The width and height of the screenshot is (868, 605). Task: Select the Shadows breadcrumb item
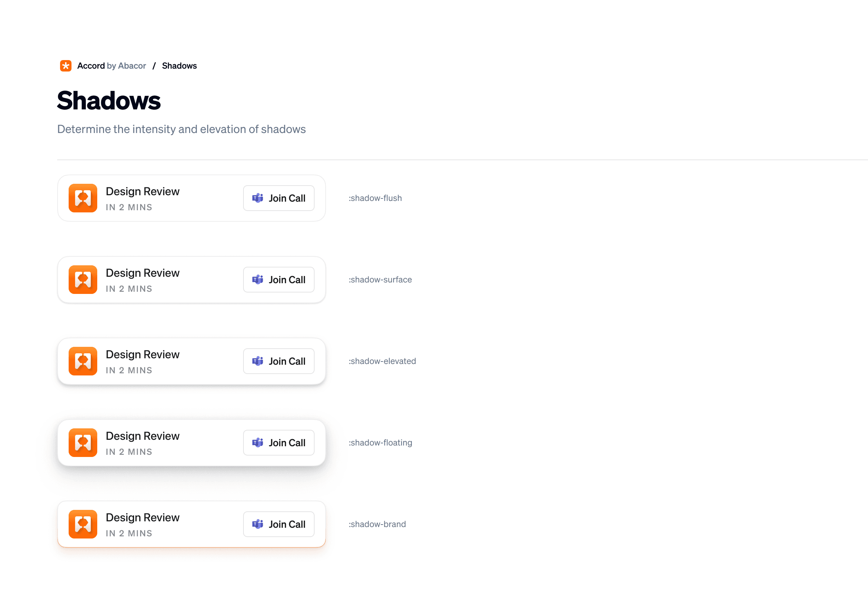(179, 66)
